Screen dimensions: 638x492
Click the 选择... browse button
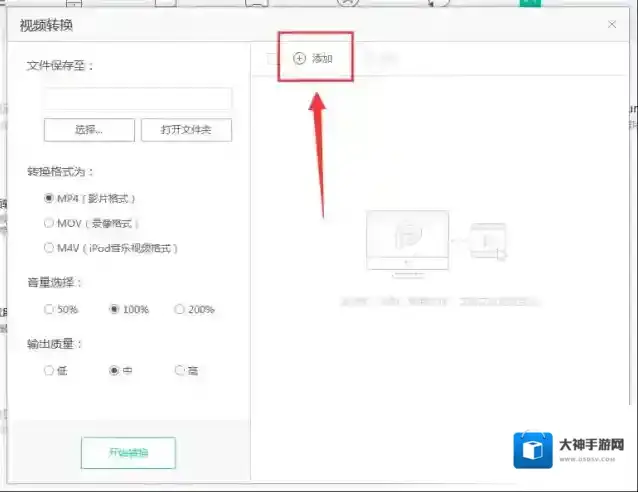click(x=89, y=130)
